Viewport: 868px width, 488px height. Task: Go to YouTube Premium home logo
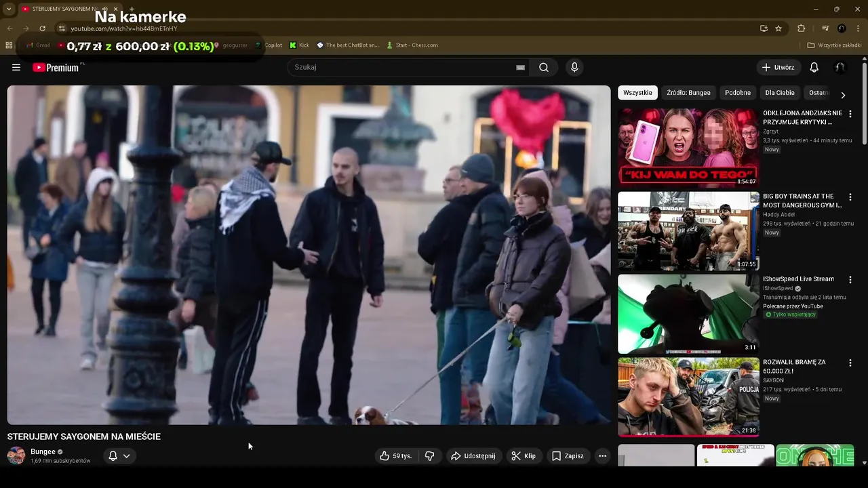(58, 67)
